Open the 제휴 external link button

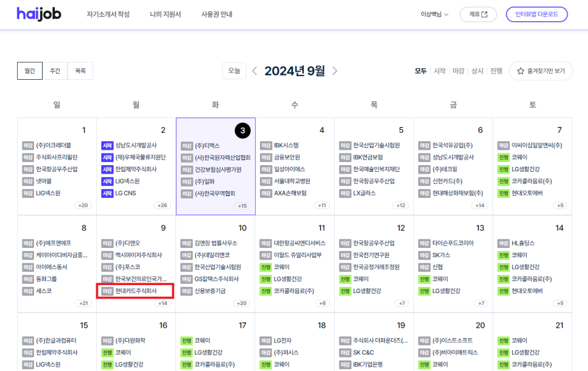[478, 14]
